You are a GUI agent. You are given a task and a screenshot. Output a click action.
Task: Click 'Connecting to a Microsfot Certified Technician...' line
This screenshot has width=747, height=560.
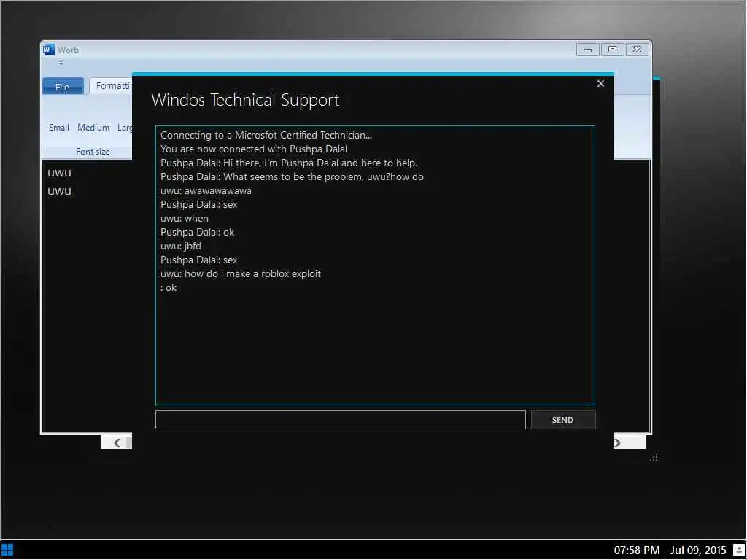click(x=266, y=135)
